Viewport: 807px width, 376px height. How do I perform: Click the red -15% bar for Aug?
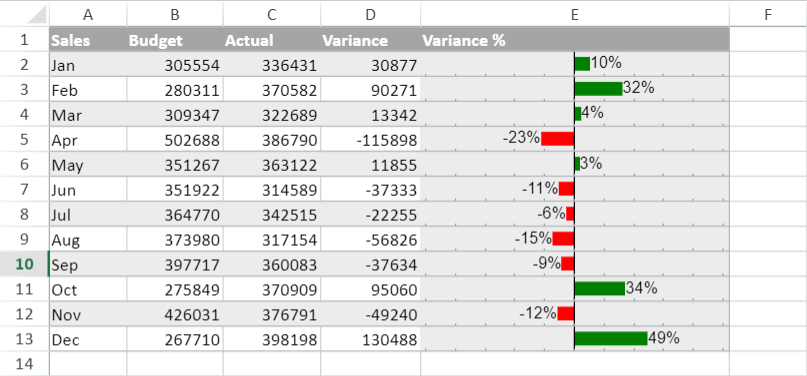563,239
